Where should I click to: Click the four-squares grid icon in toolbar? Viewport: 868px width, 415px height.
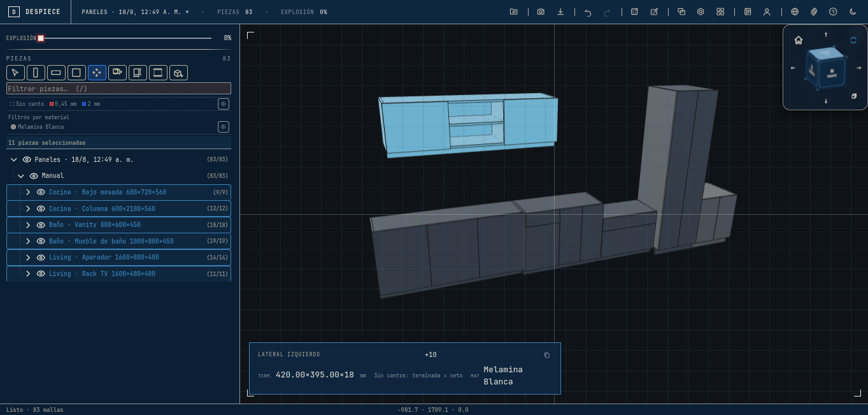720,11
